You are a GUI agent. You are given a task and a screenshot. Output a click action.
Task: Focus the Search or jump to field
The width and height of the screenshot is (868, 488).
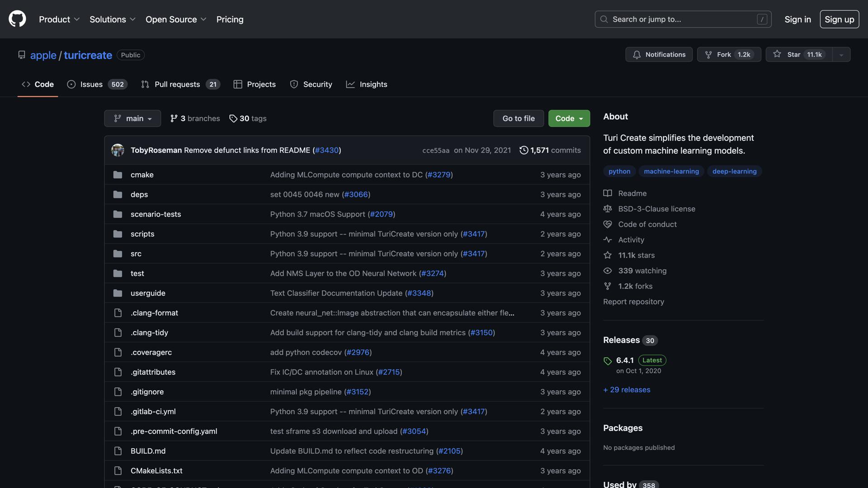pyautogui.click(x=683, y=19)
